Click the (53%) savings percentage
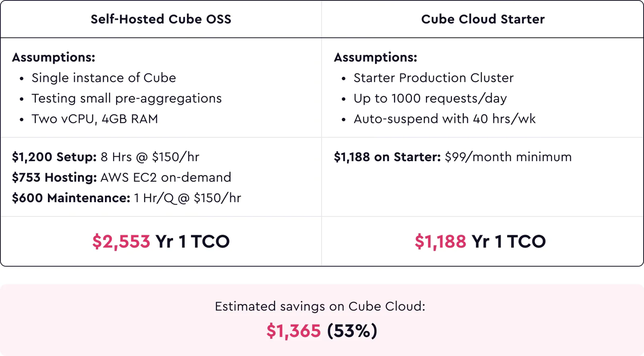The height and width of the screenshot is (356, 644). 352,331
